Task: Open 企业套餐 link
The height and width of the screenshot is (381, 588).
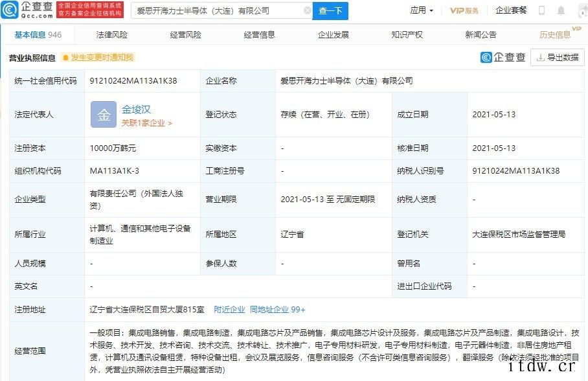Action: [x=511, y=10]
